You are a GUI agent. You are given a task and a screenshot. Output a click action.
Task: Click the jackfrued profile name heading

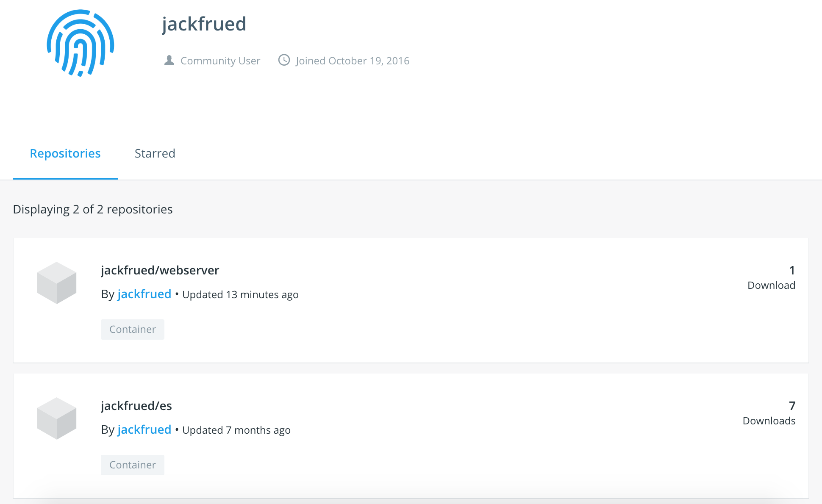204,24
